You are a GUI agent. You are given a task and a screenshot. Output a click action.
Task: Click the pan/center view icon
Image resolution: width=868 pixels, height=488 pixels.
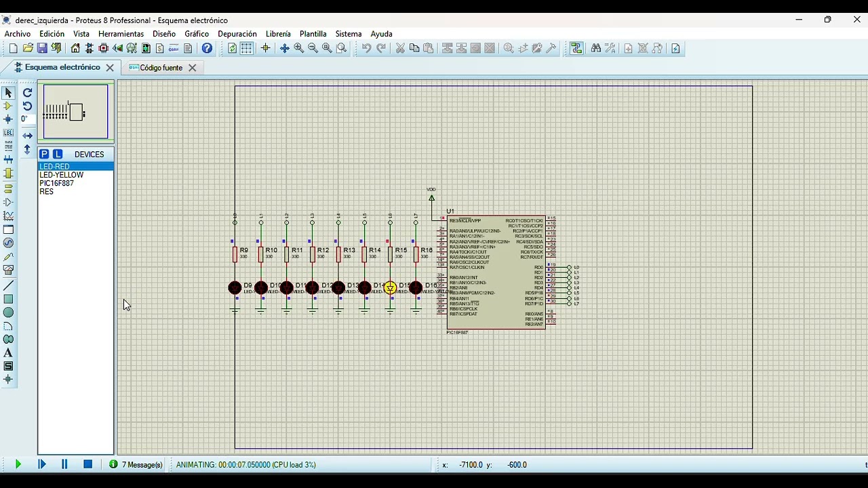coord(285,48)
